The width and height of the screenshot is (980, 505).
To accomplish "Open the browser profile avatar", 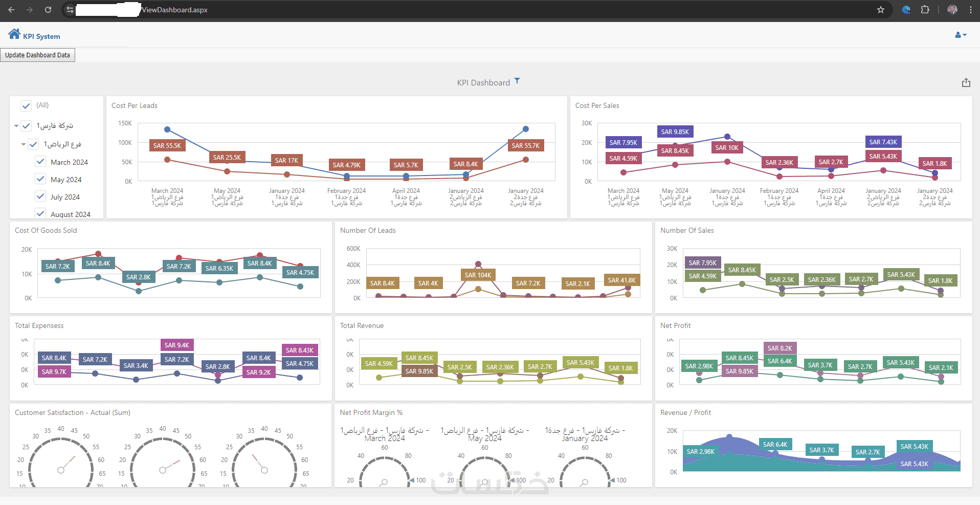I will click(x=952, y=10).
